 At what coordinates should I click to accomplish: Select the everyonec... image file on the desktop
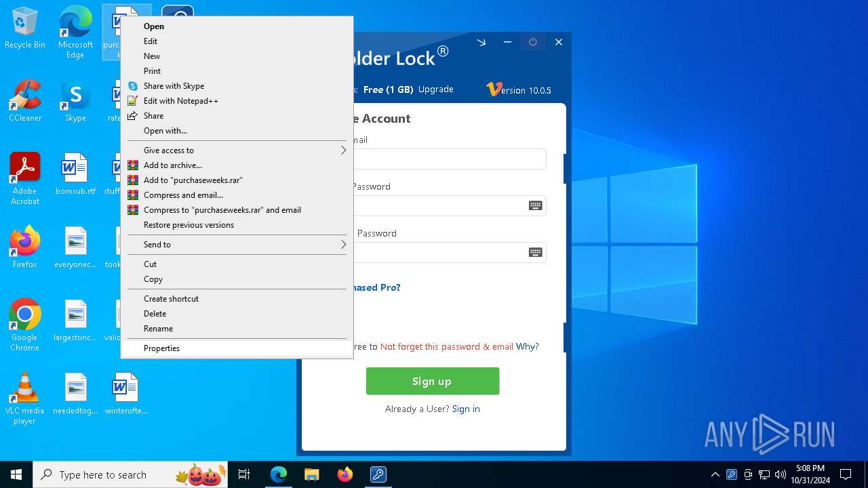click(x=75, y=248)
